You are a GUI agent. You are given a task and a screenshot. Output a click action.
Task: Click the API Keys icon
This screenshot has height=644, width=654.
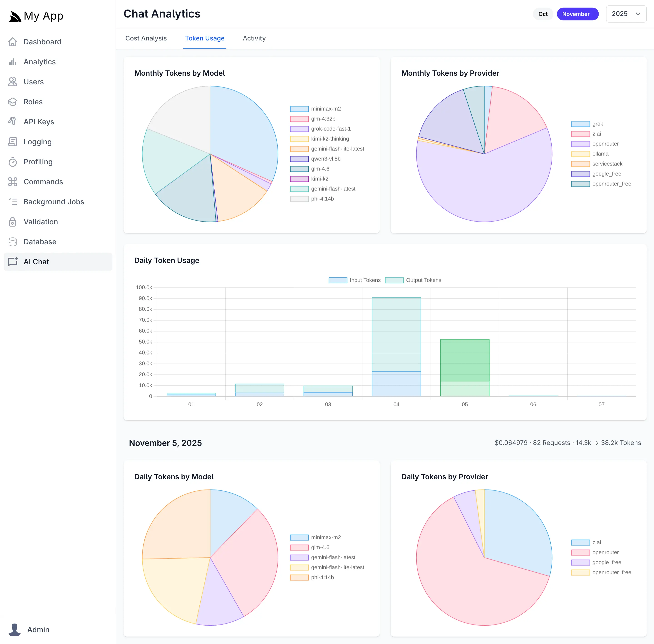[x=12, y=122]
